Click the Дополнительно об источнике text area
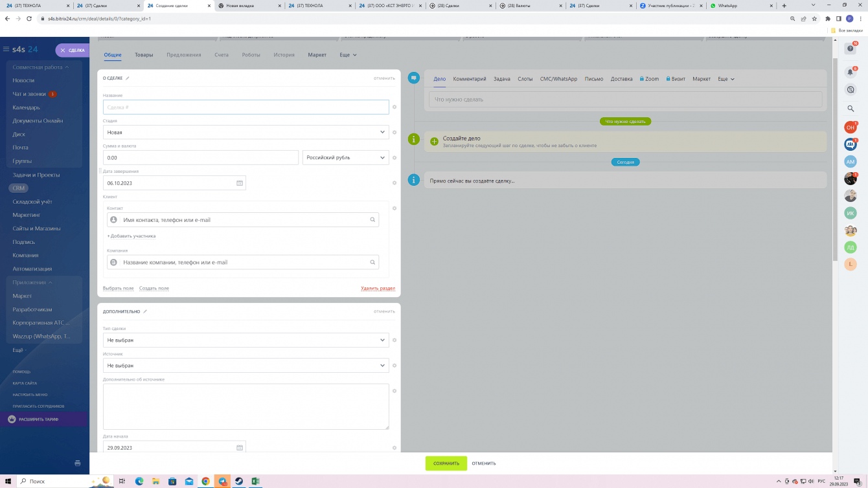Viewport: 868px width, 488px height. coord(246,406)
